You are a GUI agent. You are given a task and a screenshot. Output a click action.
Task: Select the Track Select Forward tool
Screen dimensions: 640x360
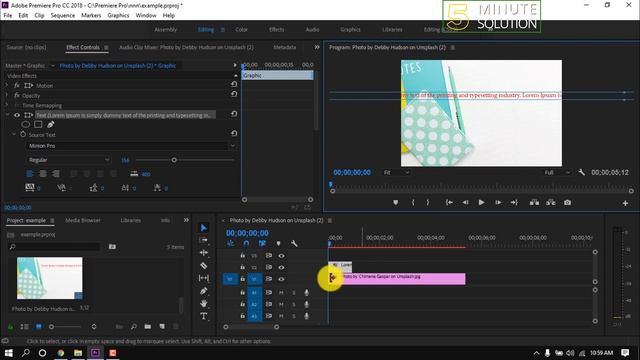[x=204, y=240]
